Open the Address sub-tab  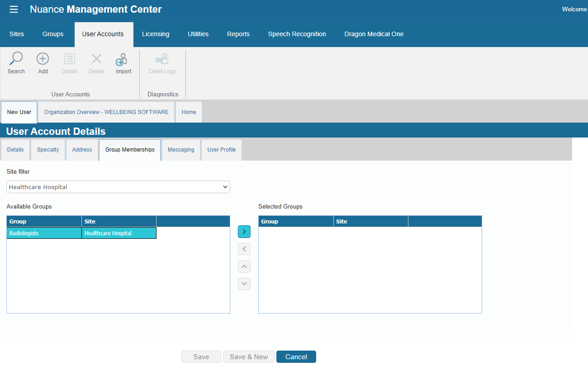point(82,150)
